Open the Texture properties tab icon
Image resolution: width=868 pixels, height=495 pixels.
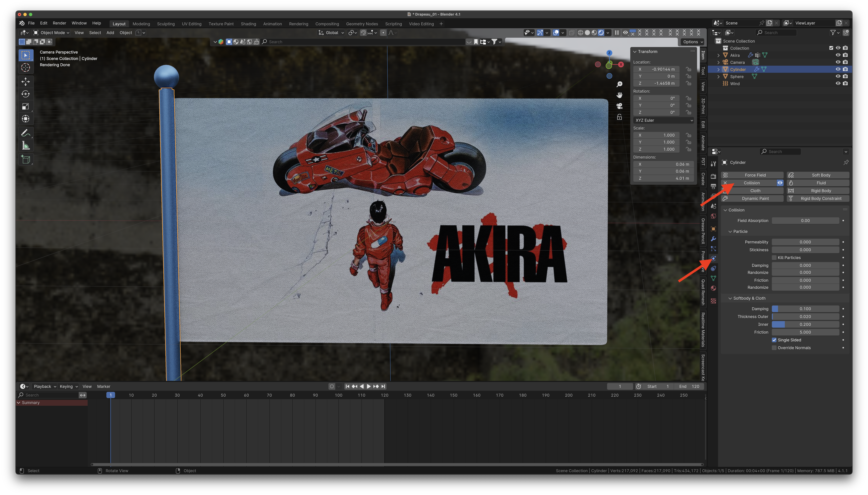[x=713, y=301]
